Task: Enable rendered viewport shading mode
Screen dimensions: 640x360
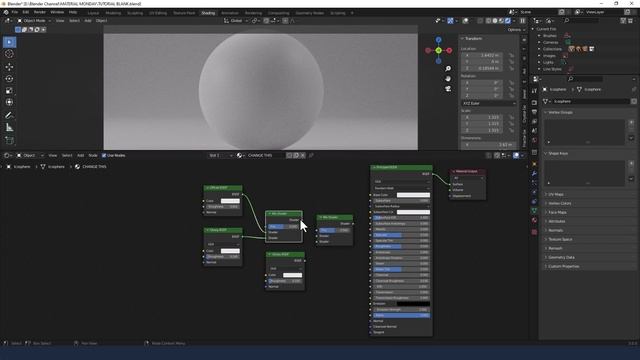Action: pyautogui.click(x=508, y=20)
